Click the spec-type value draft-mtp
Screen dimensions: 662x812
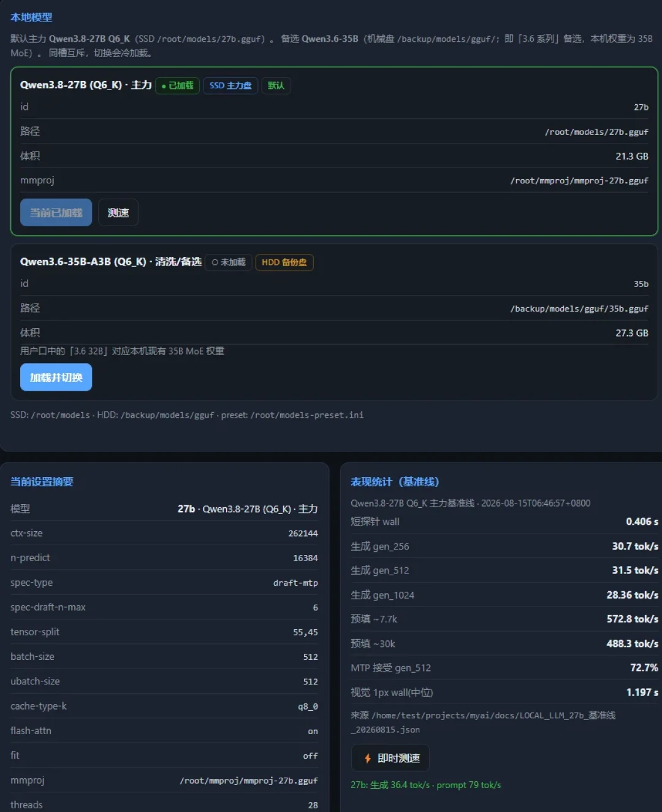295,583
